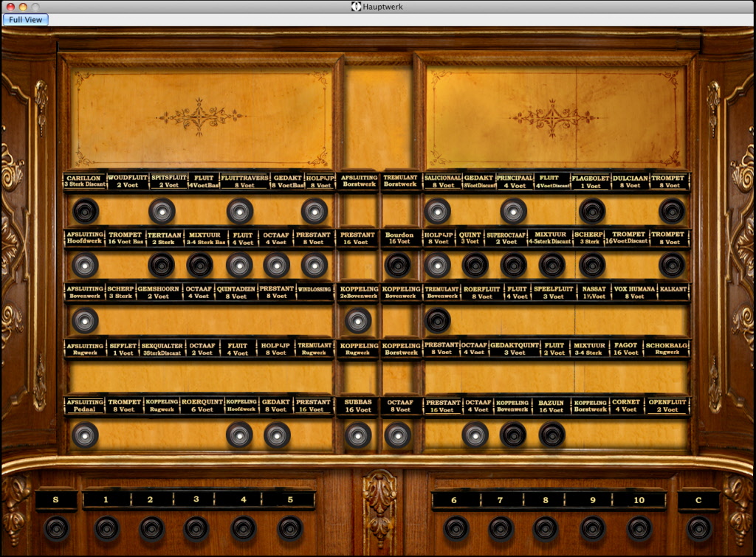The width and height of the screenshot is (756, 557).
Task: Open the Full View tab
Action: tap(26, 20)
